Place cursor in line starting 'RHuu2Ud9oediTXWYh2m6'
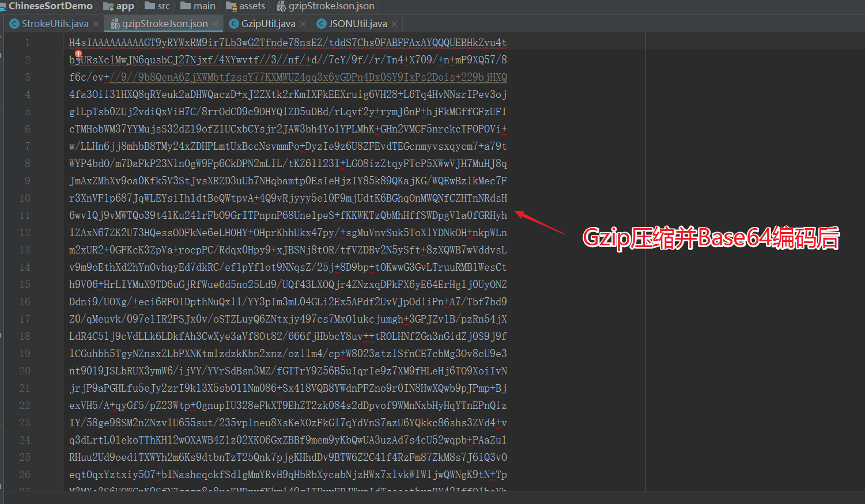The image size is (865, 504). pyautogui.click(x=288, y=457)
